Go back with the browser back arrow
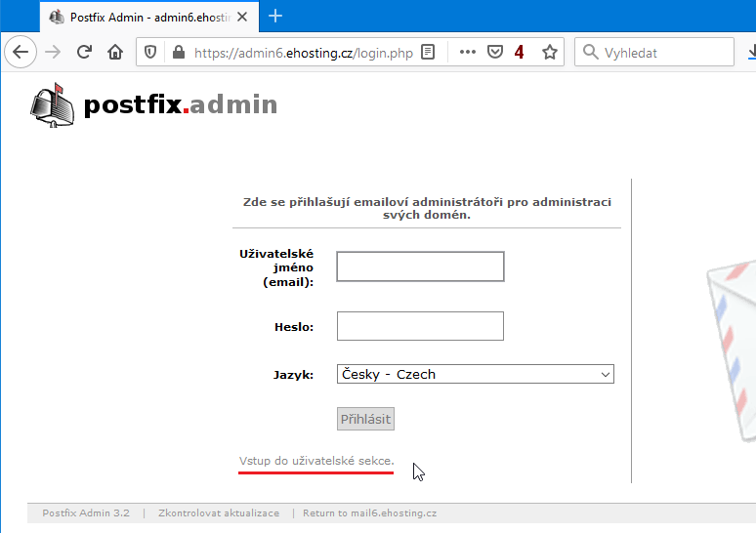756x533 pixels. (x=21, y=52)
